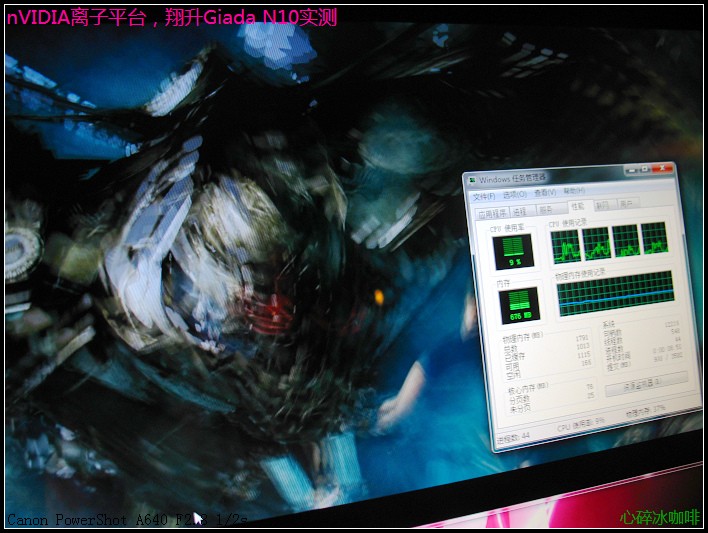The image size is (708, 533).
Task: Click the 物理内存(MB) group label
Action: point(523,337)
